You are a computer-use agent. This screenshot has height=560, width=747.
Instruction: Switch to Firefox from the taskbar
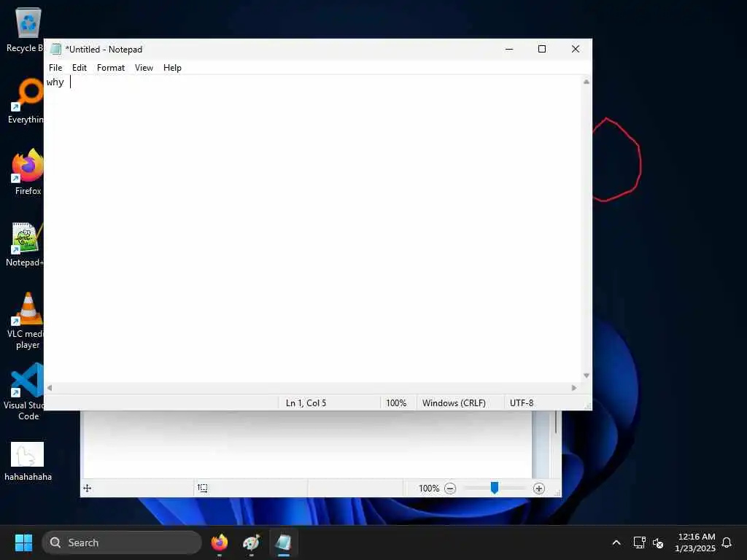point(219,542)
